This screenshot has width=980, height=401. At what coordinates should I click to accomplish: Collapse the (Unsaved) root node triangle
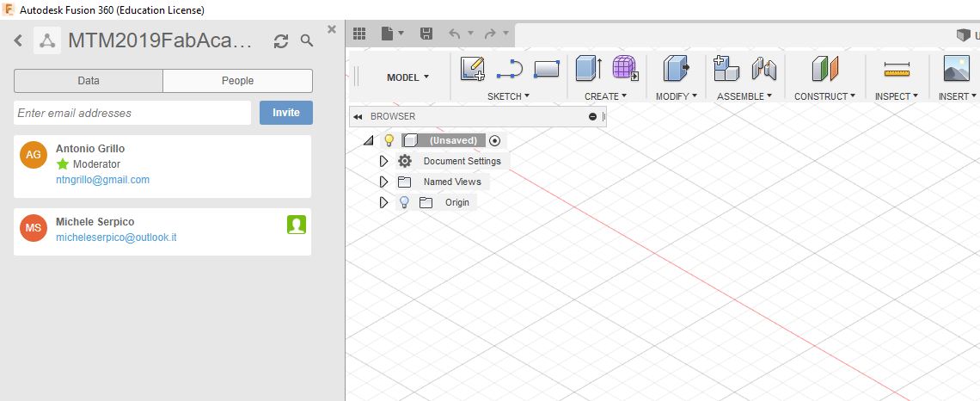click(369, 141)
